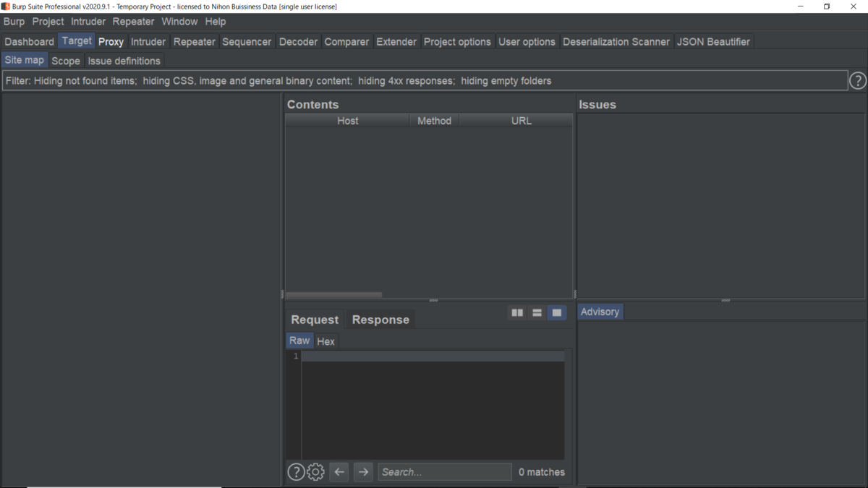Open the Deserialization Scanner tab
Viewport: 868px width, 488px height.
click(616, 42)
